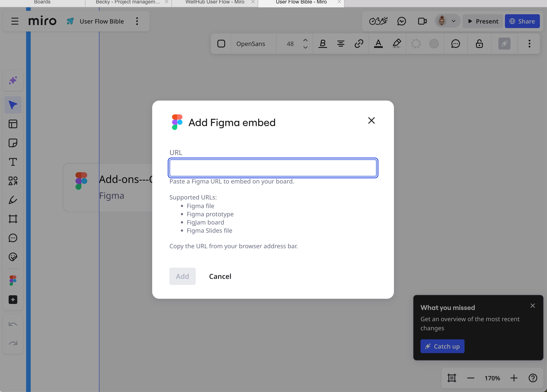The width and height of the screenshot is (547, 392).
Task: Open border style dotted circle
Action: click(416, 44)
